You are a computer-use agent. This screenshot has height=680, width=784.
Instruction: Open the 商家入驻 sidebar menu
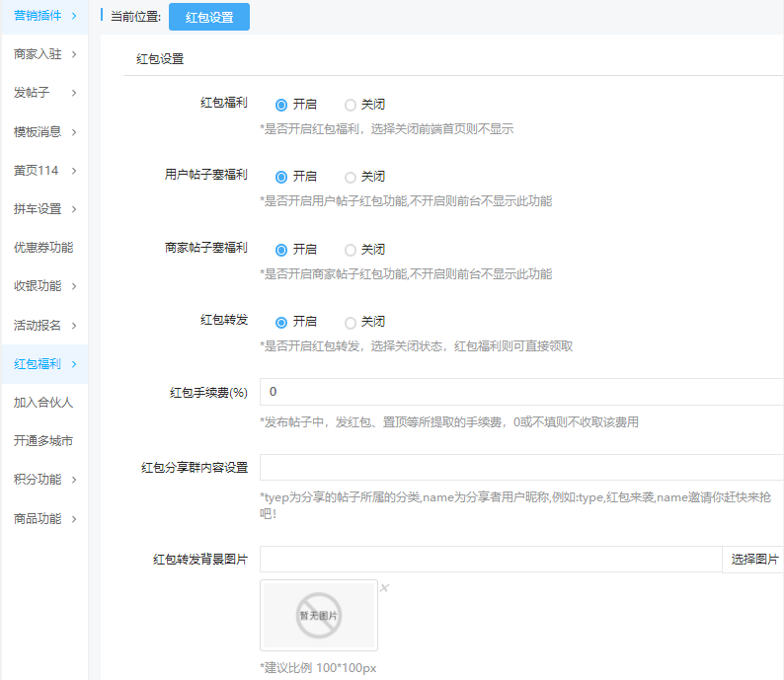tap(45, 54)
